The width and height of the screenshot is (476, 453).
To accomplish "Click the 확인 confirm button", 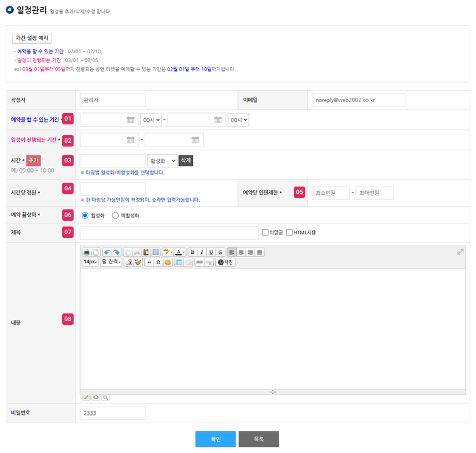I will pos(216,439).
